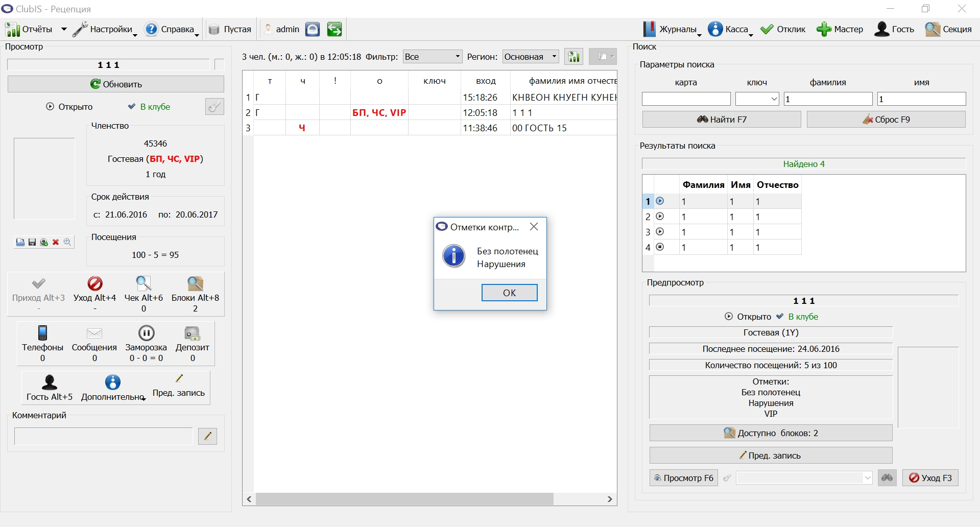The image size is (980, 527).
Task: Open the Справка menu
Action: pyautogui.click(x=172, y=29)
